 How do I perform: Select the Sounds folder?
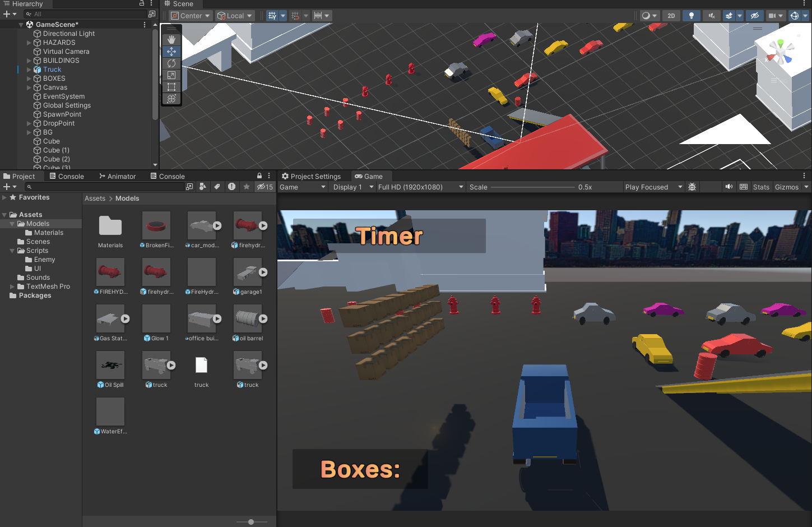[x=38, y=278]
